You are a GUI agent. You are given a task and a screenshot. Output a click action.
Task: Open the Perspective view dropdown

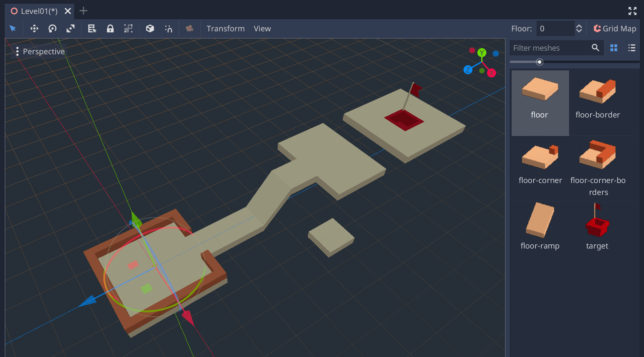pos(40,51)
